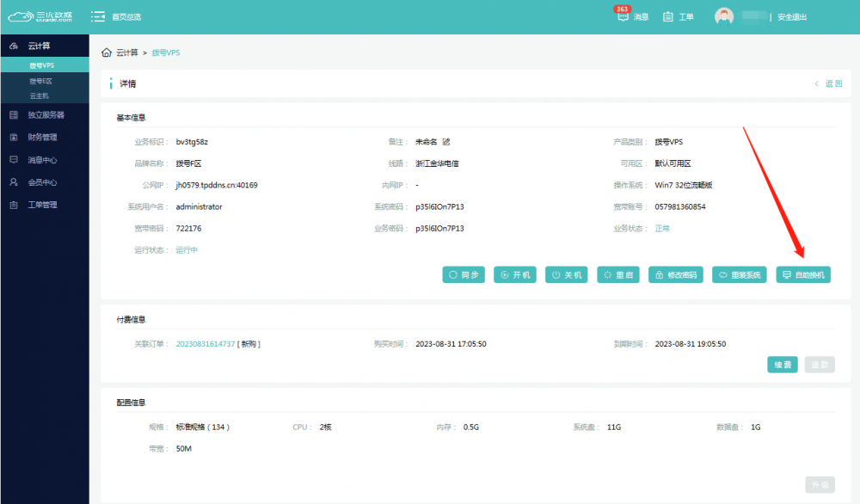Open 独立服务器 sidebar menu
Screen dimensions: 860x504
pos(45,114)
